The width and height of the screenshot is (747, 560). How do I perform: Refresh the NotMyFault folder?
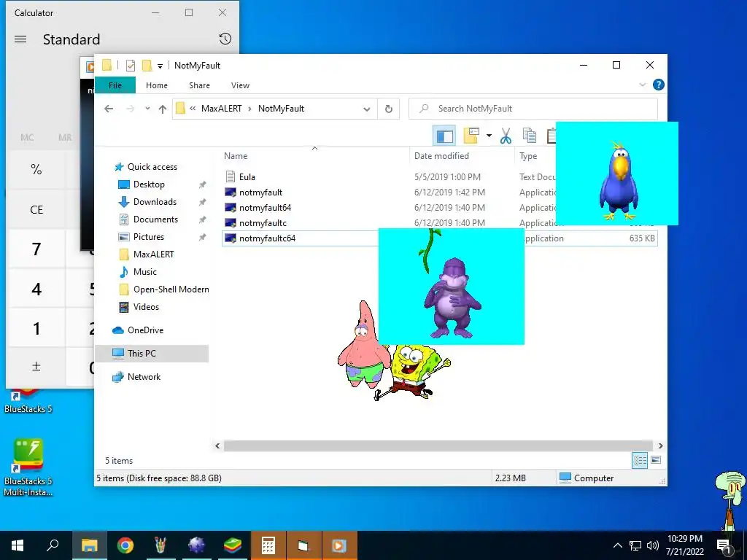click(x=389, y=109)
